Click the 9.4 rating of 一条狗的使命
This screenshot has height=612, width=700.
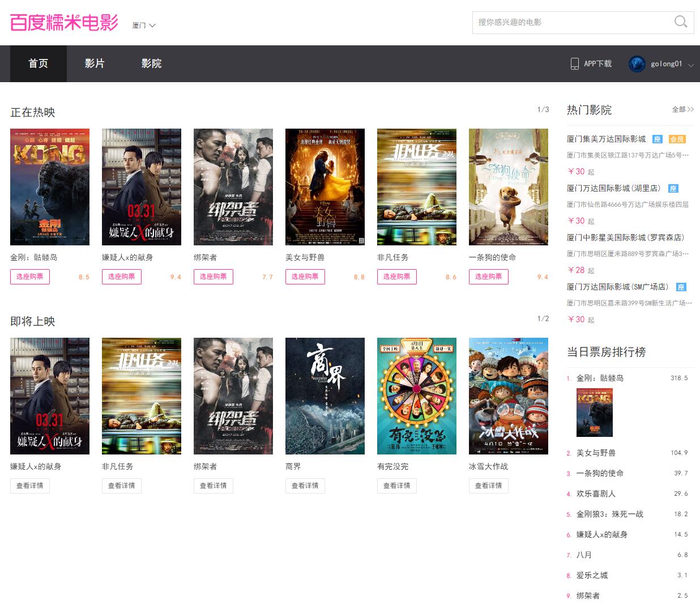(543, 277)
